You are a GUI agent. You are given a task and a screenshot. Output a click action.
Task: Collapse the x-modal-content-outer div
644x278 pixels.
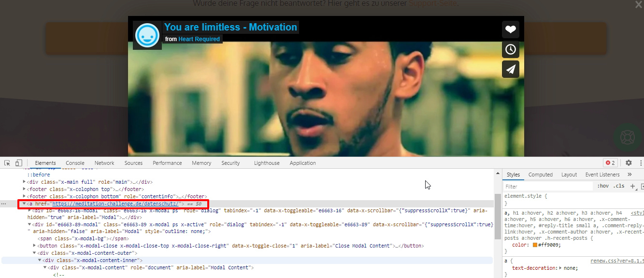(x=35, y=253)
